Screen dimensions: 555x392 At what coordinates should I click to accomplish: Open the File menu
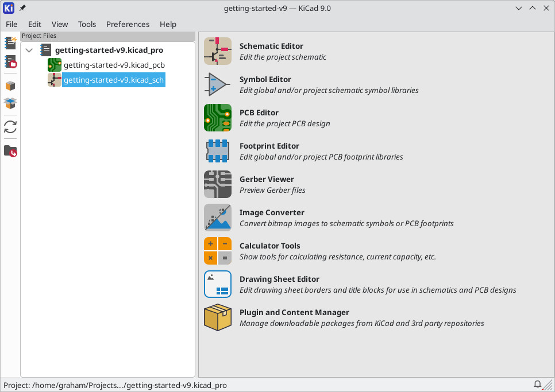pyautogui.click(x=11, y=24)
